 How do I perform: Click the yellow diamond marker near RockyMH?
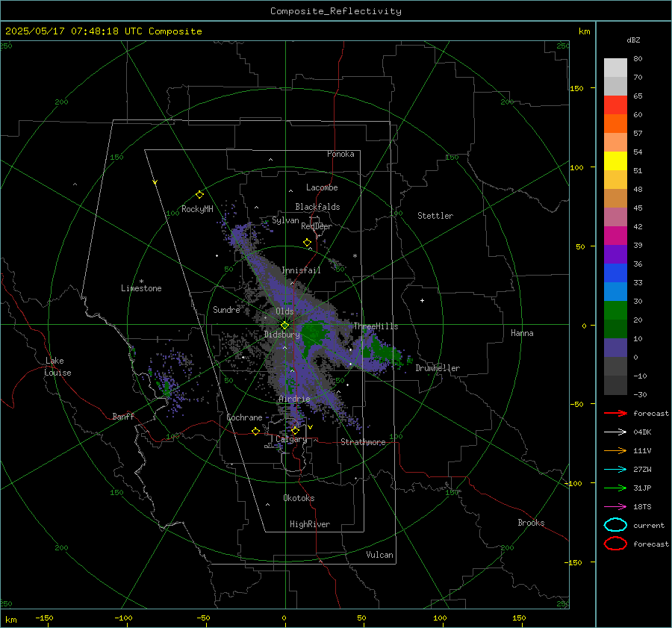click(x=199, y=195)
